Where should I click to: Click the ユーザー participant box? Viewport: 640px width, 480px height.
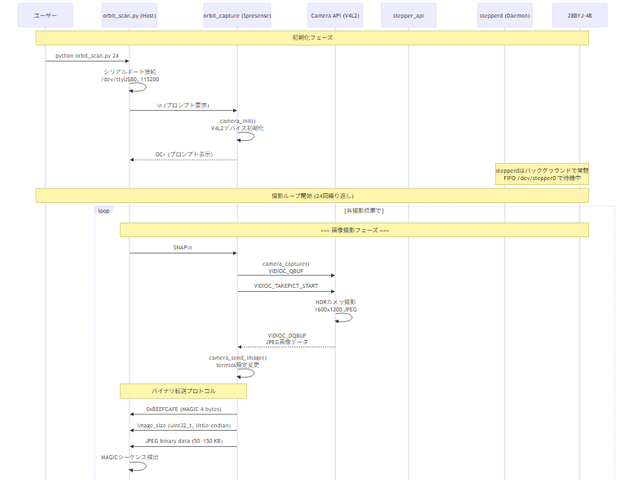click(45, 16)
